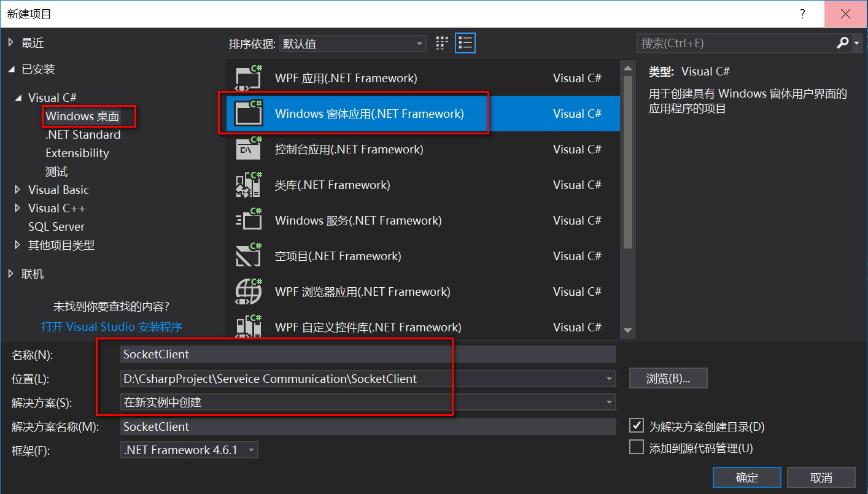Click the search magnifier icon

tap(843, 43)
